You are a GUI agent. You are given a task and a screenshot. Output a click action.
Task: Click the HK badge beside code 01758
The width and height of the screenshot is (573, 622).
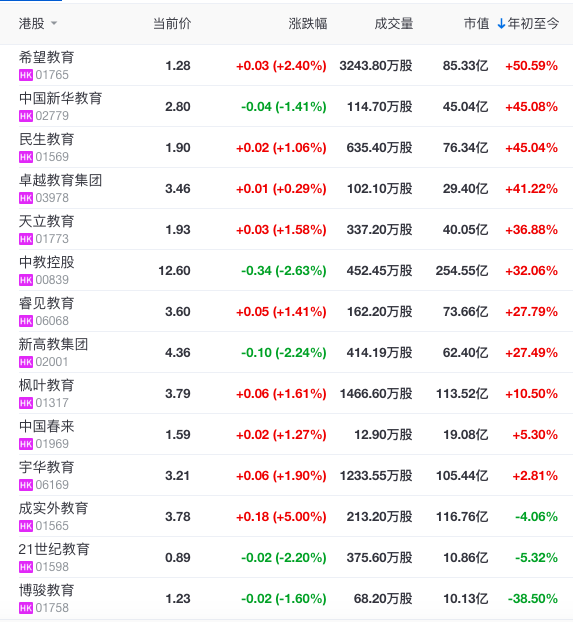(x=26, y=608)
